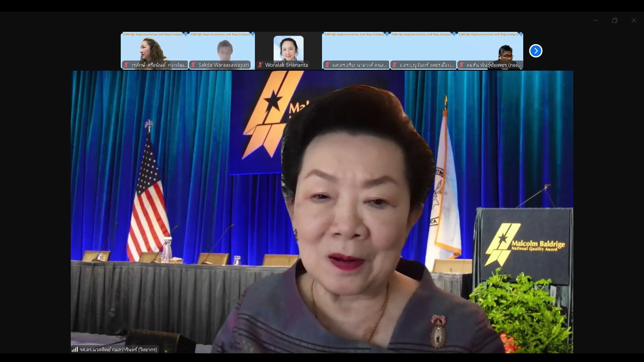Click the muted mic icon beside อ.ดร.บุญจันทร์ เพชรเมือง
Viewport: 644px width, 362px height.
(394, 65)
